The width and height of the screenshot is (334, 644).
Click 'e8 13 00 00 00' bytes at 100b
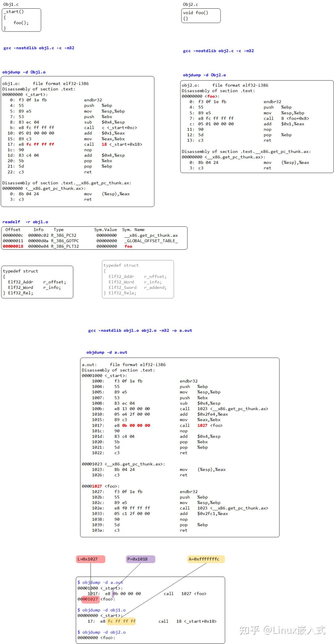pos(132,409)
